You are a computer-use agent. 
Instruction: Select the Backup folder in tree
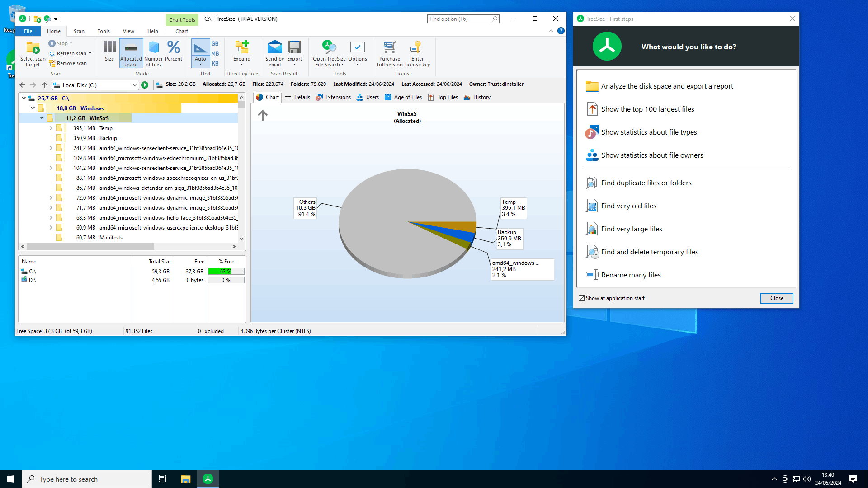coord(128,138)
